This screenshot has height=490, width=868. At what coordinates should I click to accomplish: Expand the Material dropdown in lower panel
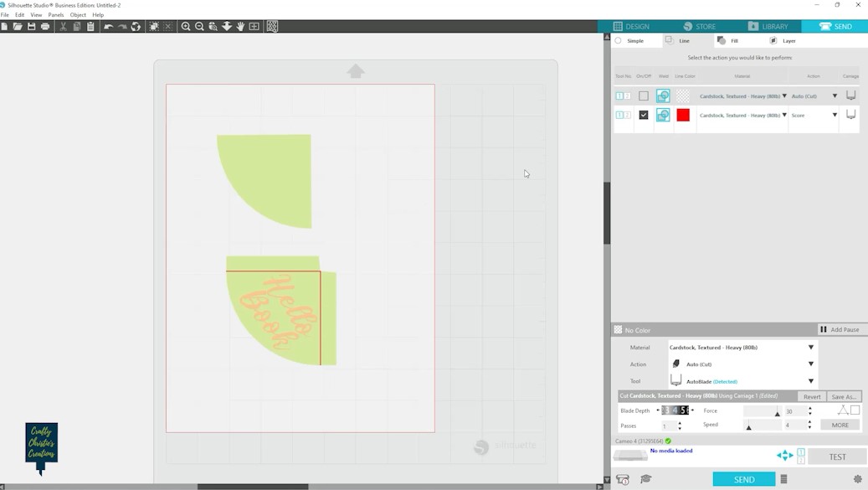click(810, 348)
